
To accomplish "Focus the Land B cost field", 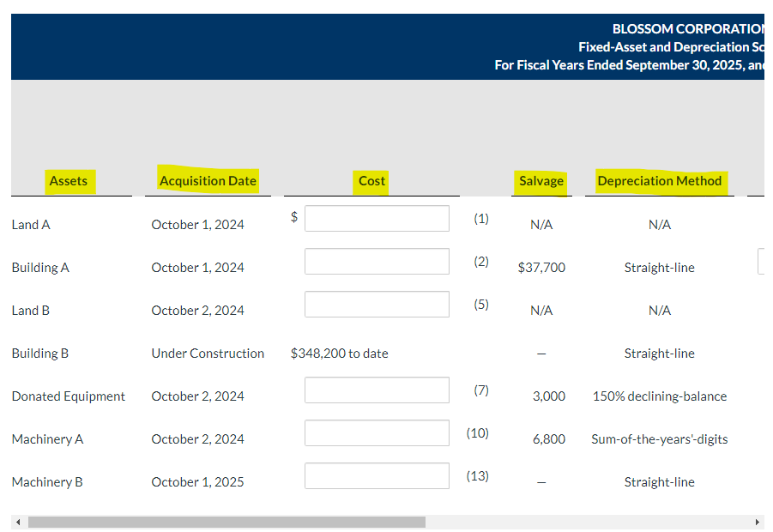I will click(x=377, y=305).
